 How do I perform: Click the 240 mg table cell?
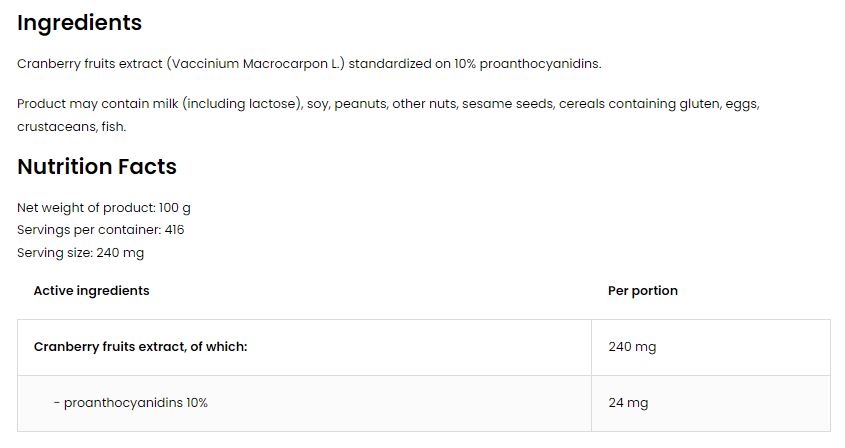tap(632, 347)
